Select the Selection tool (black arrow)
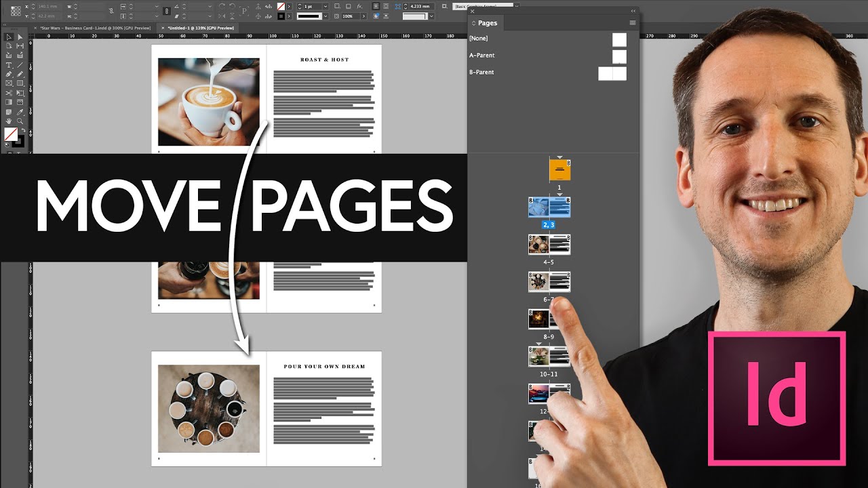The width and height of the screenshot is (868, 488). click(9, 37)
